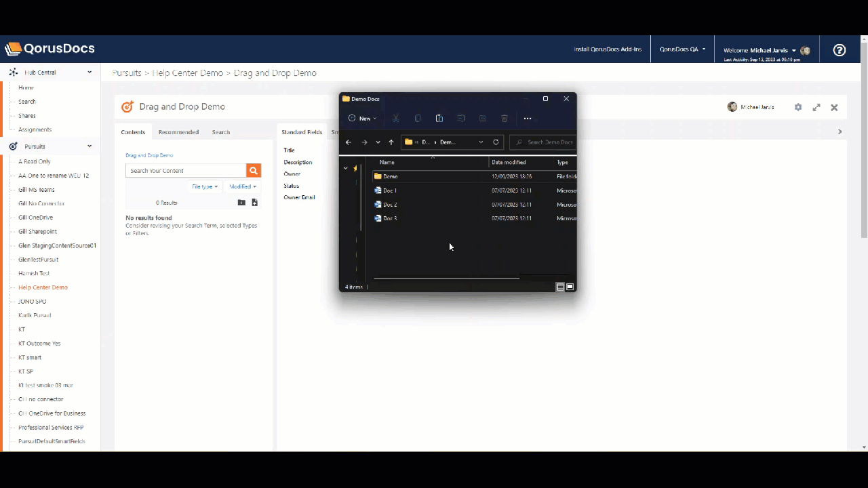The image size is (868, 488).
Task: Switch to the Standard Fields tab
Action: tap(302, 132)
